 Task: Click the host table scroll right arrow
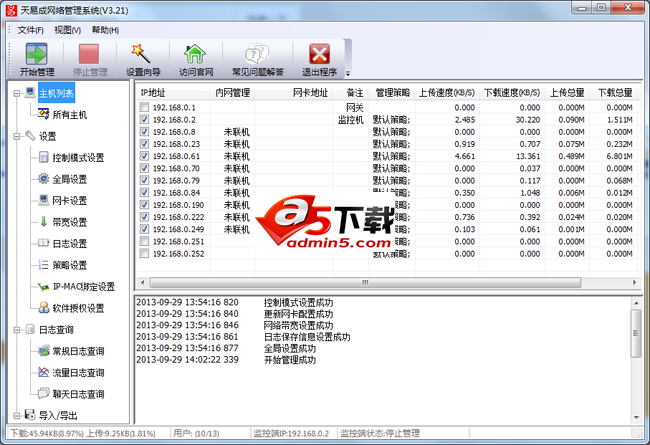pyautogui.click(x=634, y=282)
